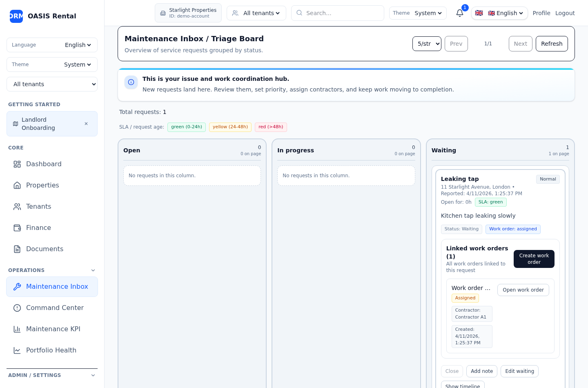Click the ORM logo icon
The height and width of the screenshot is (388, 588).
pos(16,16)
